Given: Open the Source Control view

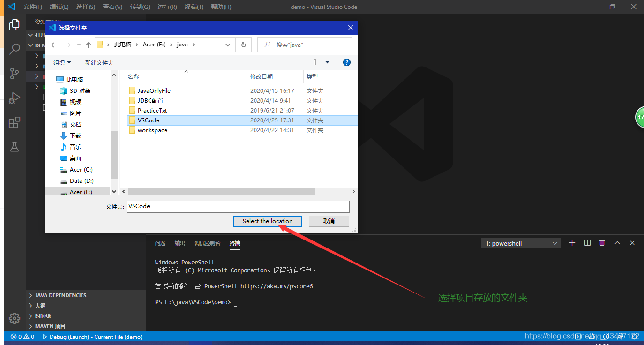Looking at the screenshot, I should point(15,73).
